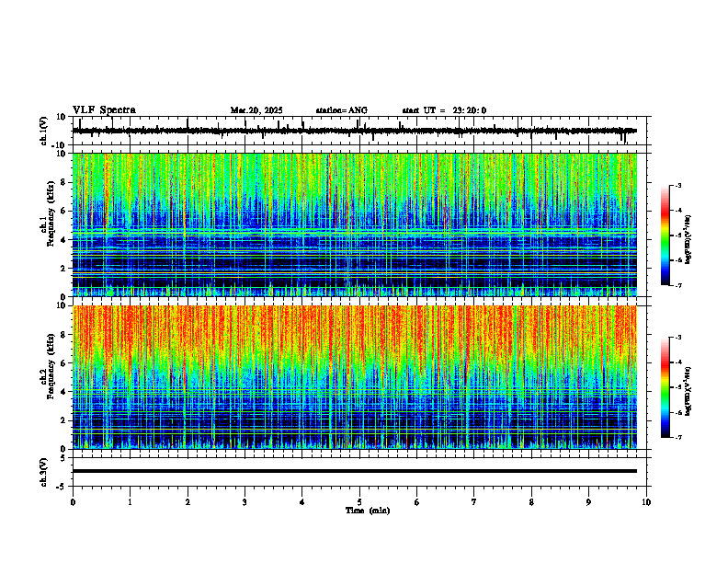Click time axis tick label "4"
The image size is (728, 563).
302,502
